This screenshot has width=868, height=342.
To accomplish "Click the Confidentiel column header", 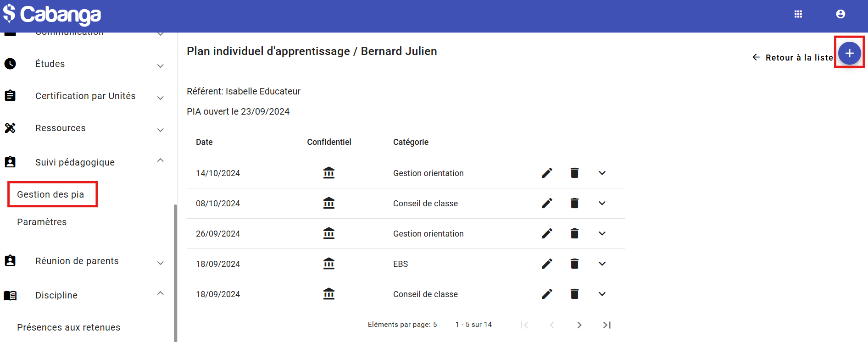I will 329,142.
